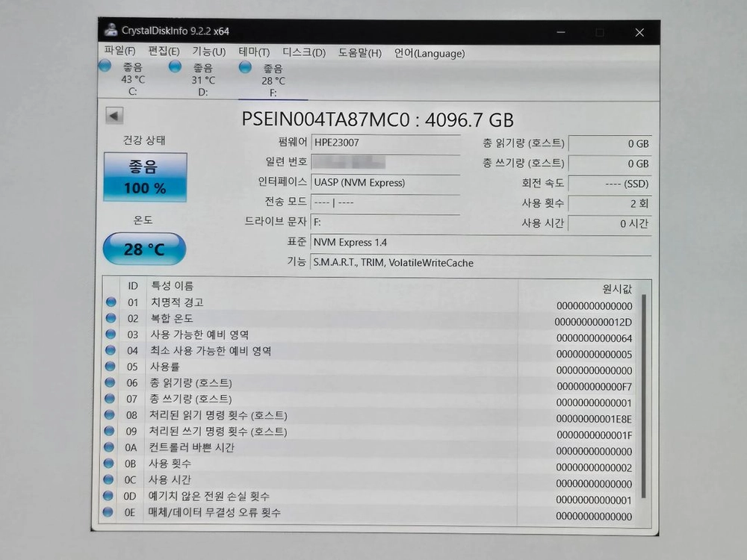Select the 최소 사용 가능한 예비 영역 attribute name

pos(211,351)
